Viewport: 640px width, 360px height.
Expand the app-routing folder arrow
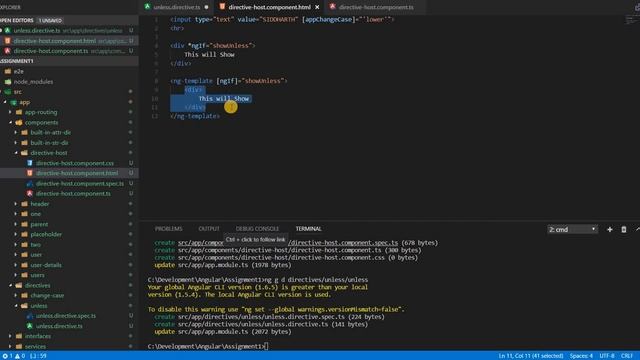pyautogui.click(x=10, y=112)
